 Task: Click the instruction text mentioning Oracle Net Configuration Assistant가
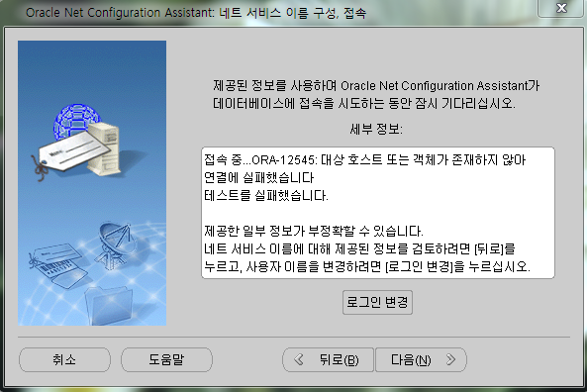coord(376,86)
